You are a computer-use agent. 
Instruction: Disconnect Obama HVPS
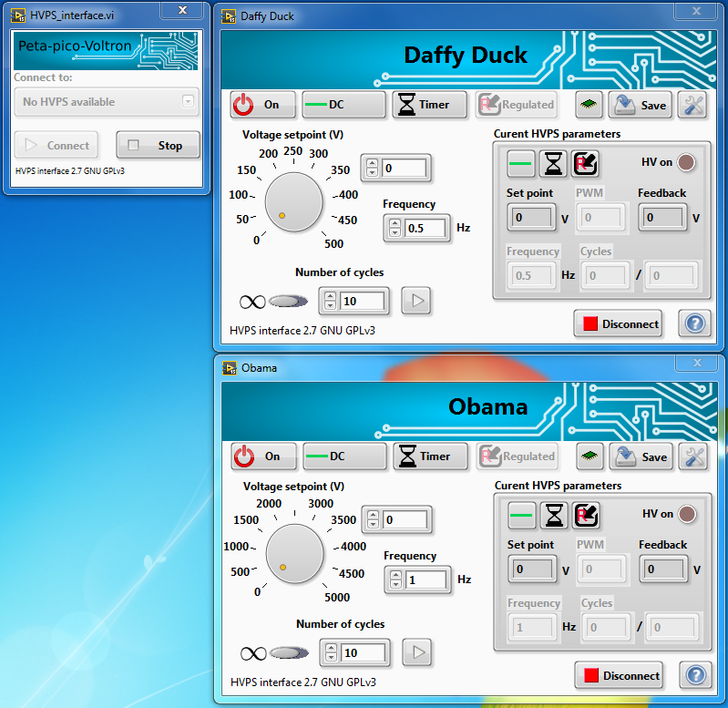[619, 675]
